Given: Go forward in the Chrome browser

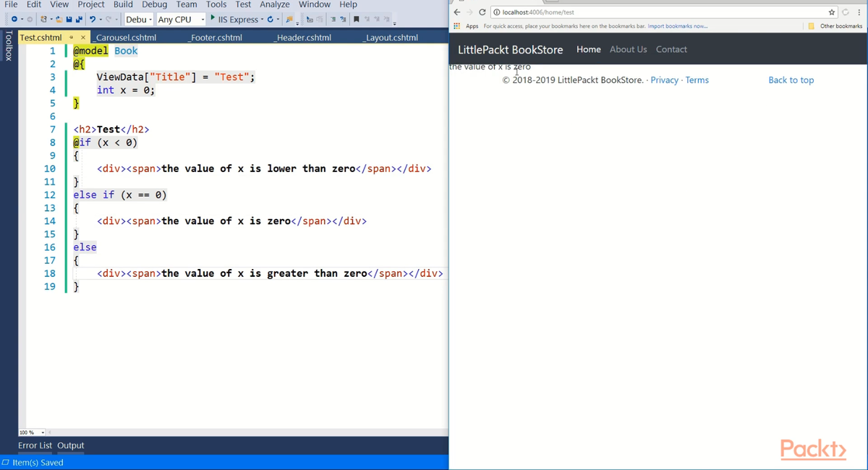Looking at the screenshot, I should click(469, 12).
